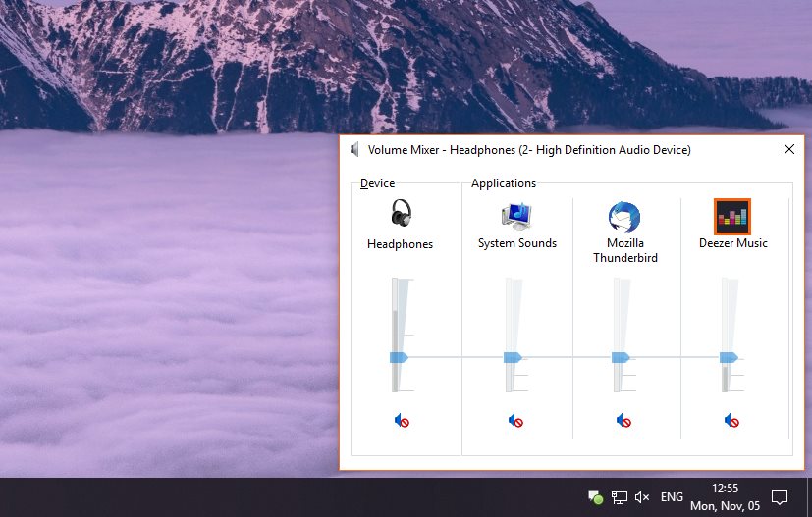The image size is (812, 517).
Task: Toggle mute for System Sounds
Action: click(x=515, y=420)
